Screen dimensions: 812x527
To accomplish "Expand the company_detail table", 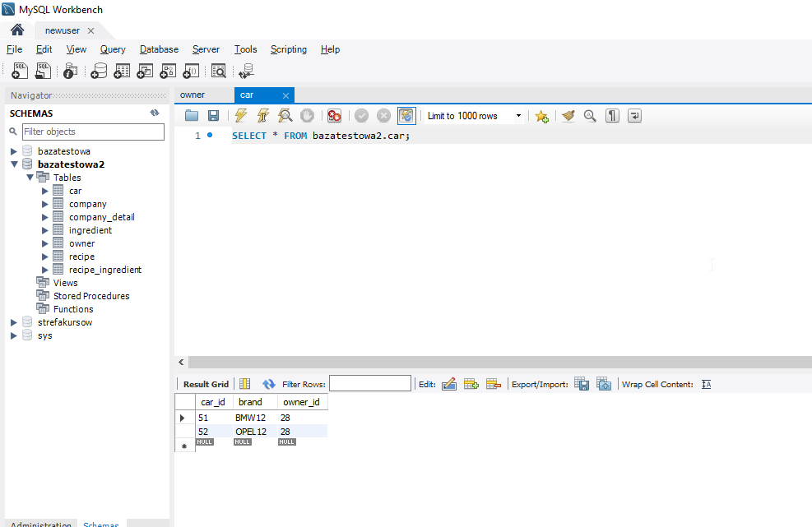I will click(45, 217).
